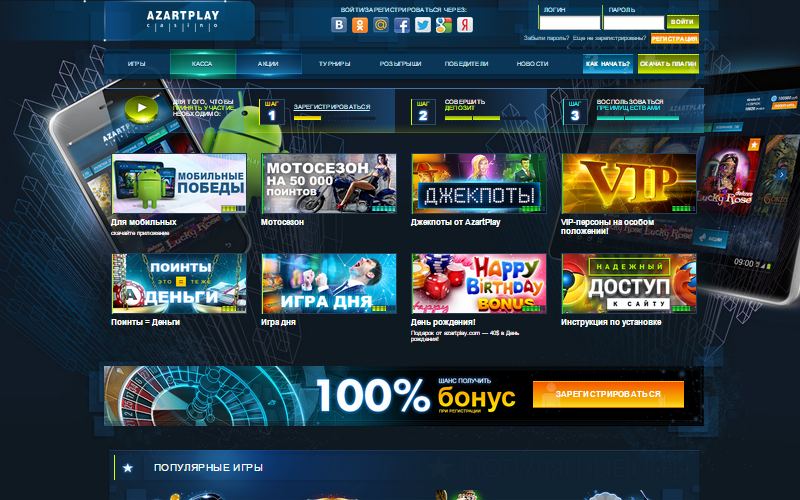Click the Подарок от azartplay.com description

[x=465, y=336]
